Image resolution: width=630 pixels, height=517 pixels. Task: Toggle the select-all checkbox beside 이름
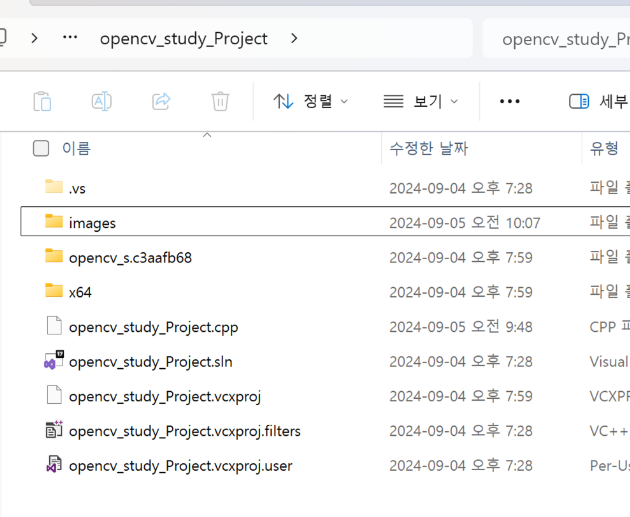click(x=41, y=149)
